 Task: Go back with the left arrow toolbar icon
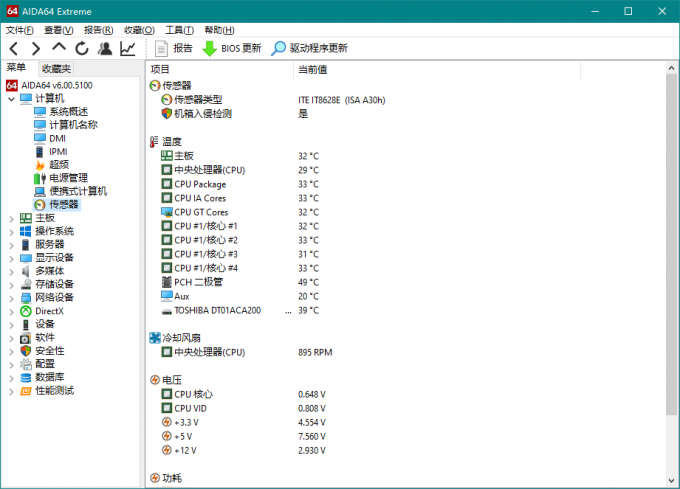tap(13, 49)
